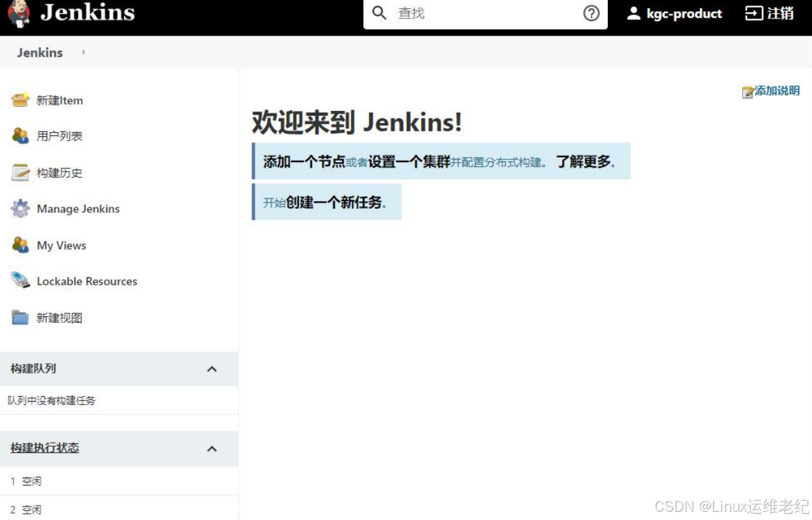Click the Manage Jenkins gear icon
The height and width of the screenshot is (520, 812).
pyautogui.click(x=20, y=208)
